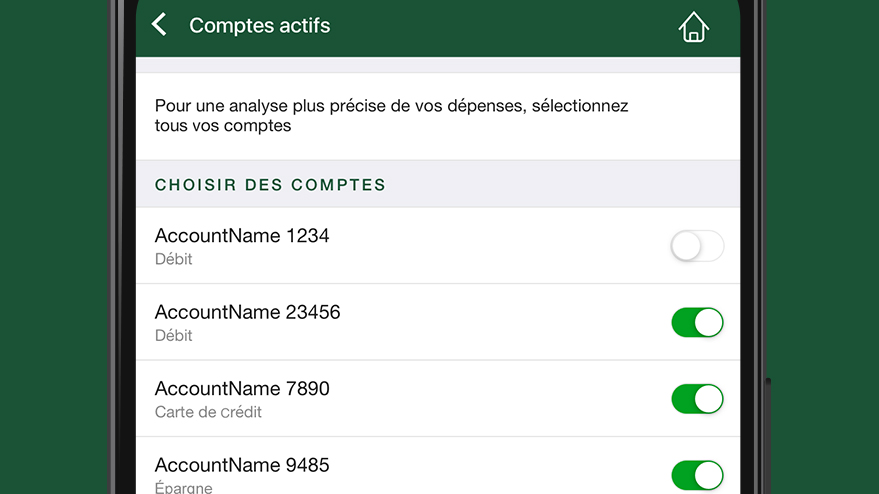Click the Carte de crédit label
This screenshot has height=494, width=879.
tap(208, 412)
